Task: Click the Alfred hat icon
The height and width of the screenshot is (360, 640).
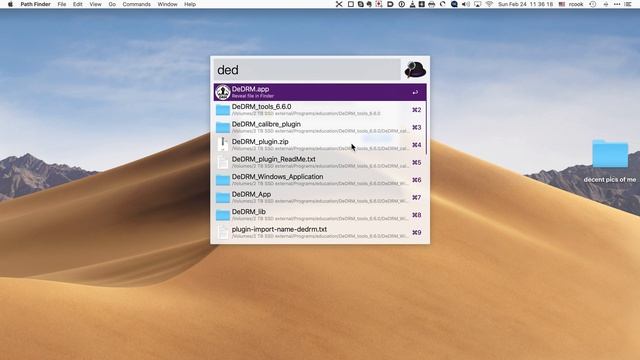Action: pyautogui.click(x=415, y=70)
